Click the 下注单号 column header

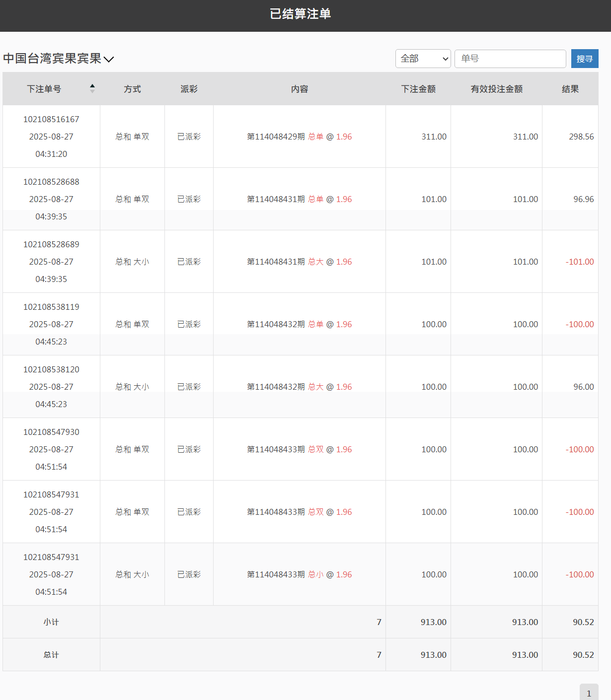pyautogui.click(x=44, y=89)
